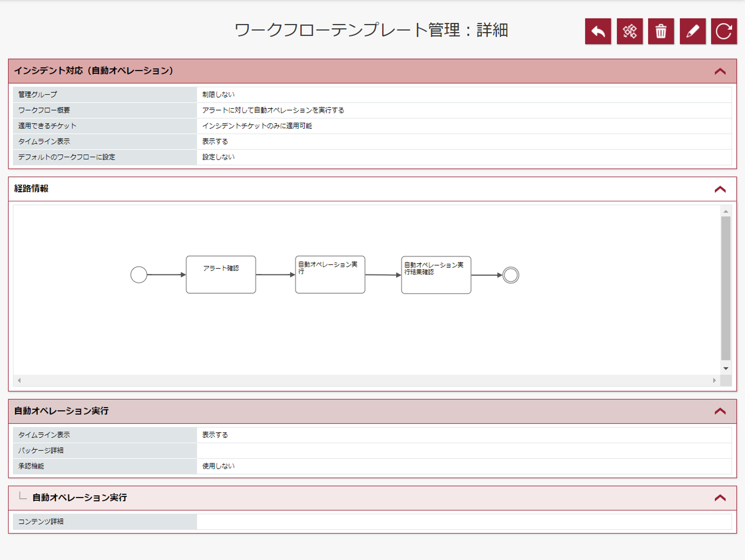Screen dimensions: 745x560
Task: Click diagram horizontal scrollbar left arrow
Action: pyautogui.click(x=19, y=380)
